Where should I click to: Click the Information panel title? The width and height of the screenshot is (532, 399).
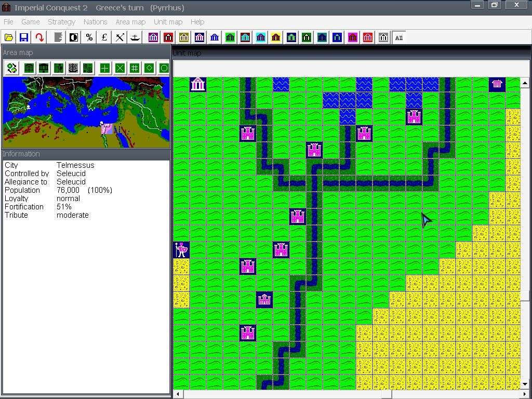click(x=21, y=154)
